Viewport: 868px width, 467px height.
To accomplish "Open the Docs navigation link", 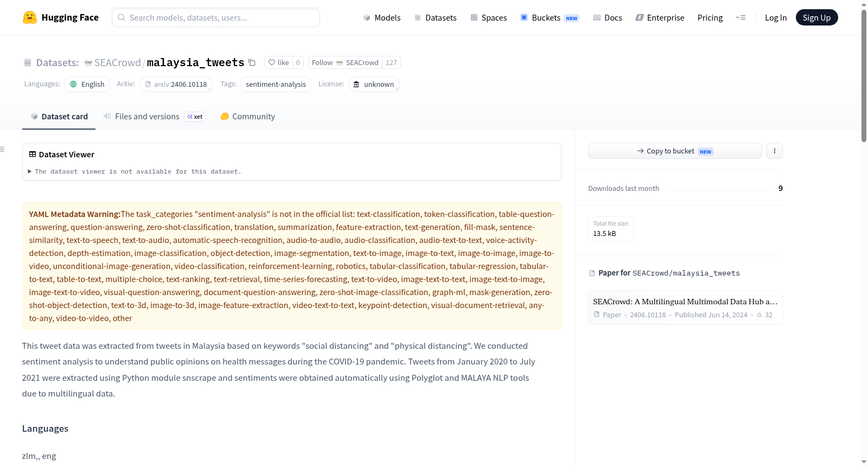I will pyautogui.click(x=607, y=17).
